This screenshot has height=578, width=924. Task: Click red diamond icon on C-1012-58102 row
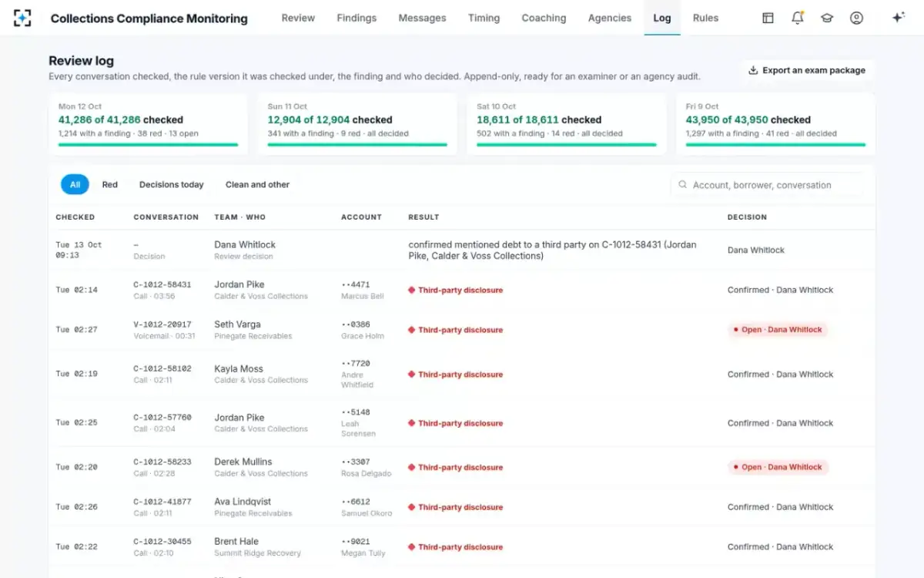[412, 375]
